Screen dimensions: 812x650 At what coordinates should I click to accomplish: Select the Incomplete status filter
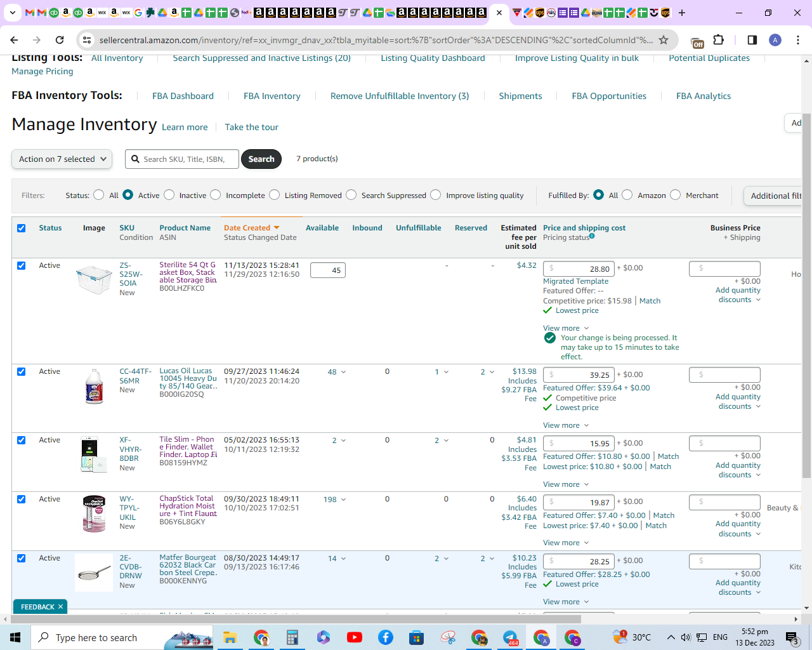pyautogui.click(x=216, y=195)
